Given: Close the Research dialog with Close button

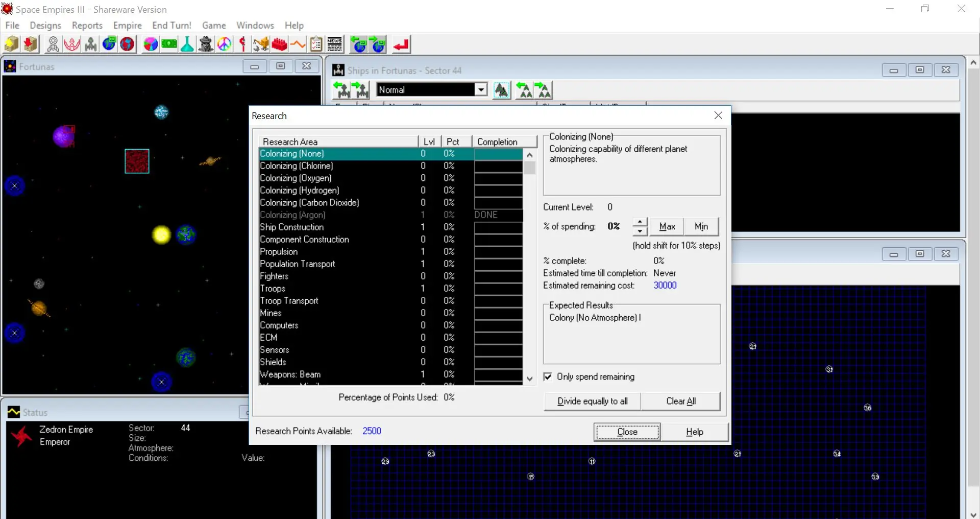Looking at the screenshot, I should tap(627, 432).
